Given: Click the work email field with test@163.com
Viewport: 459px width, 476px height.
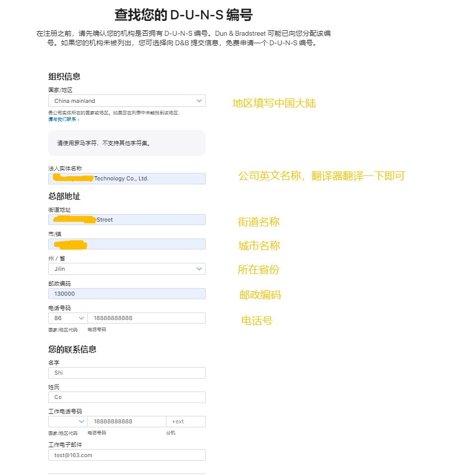Looking at the screenshot, I should point(127,455).
